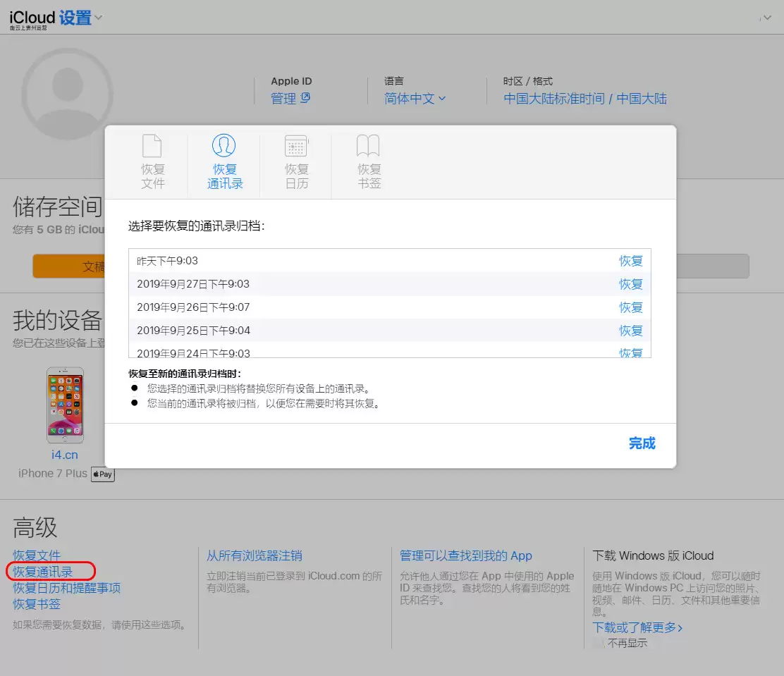Change time zone 中国大陆标准时间 / 中国大陆
Image resolution: width=784 pixels, height=676 pixels.
point(585,99)
